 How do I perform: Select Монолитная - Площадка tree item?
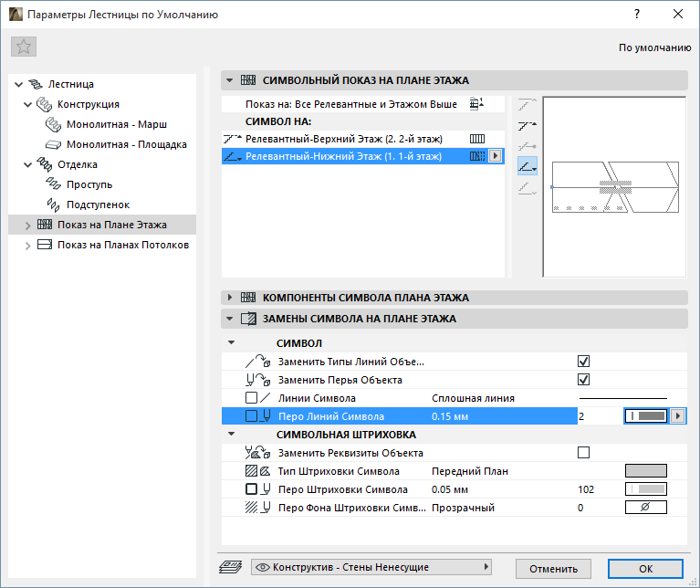(x=127, y=144)
